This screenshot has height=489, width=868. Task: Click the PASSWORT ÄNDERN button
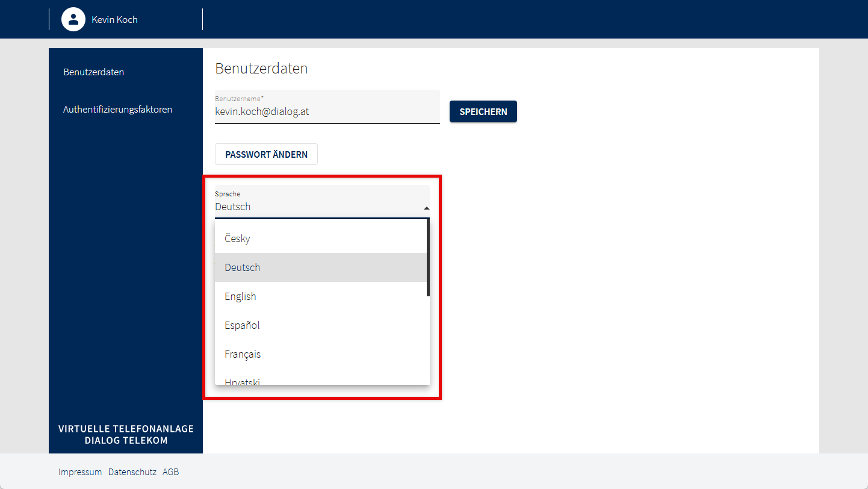tap(266, 154)
